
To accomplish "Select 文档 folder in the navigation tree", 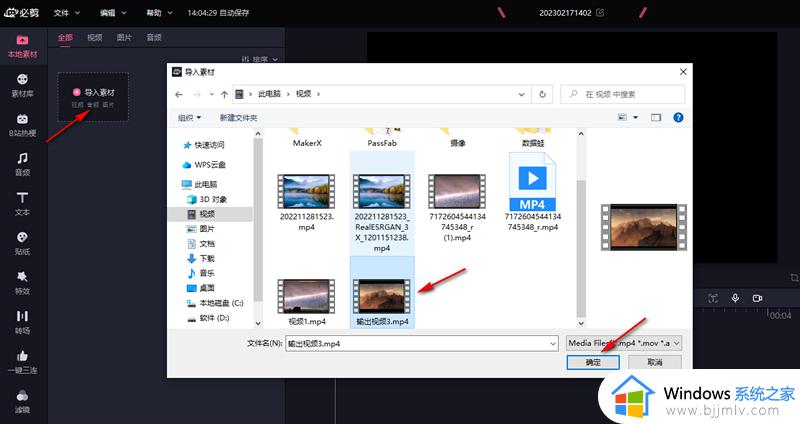I will click(x=201, y=243).
